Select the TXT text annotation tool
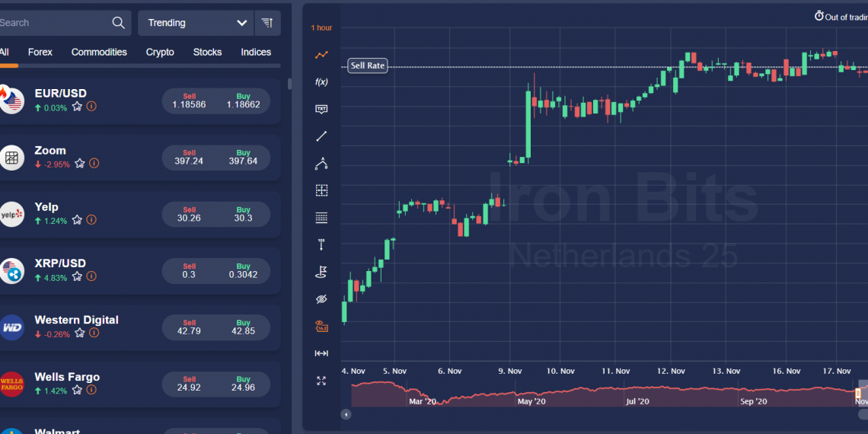Viewport: 868px width, 434px height. point(321,109)
